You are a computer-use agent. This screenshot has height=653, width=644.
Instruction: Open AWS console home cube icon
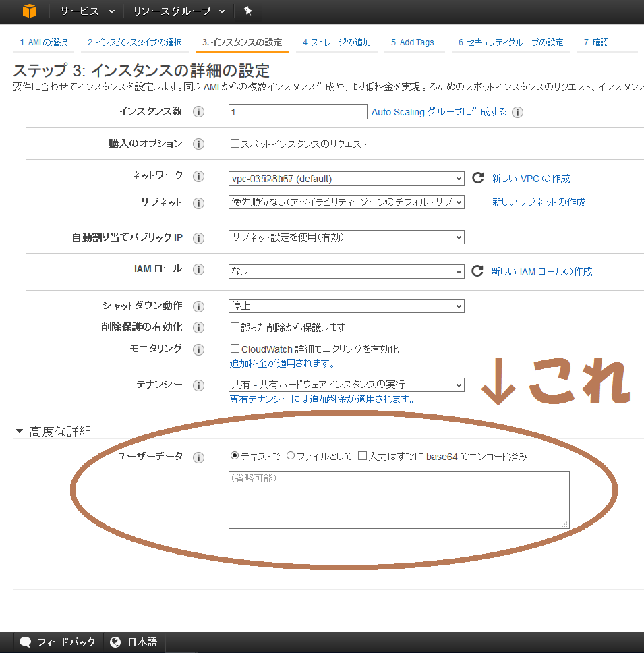[30, 11]
